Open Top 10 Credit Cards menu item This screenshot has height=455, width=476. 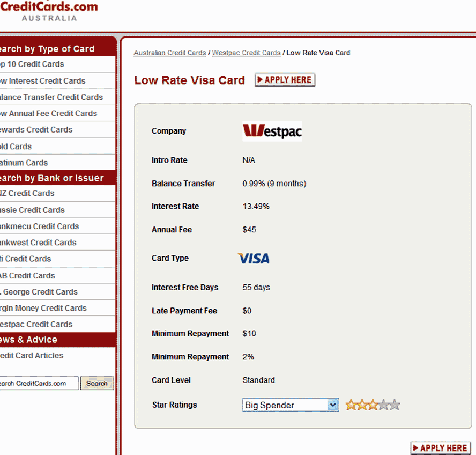click(x=58, y=64)
